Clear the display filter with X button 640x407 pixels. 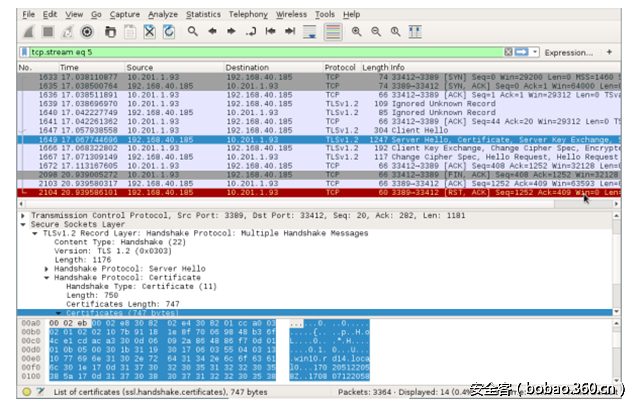pyautogui.click(x=507, y=52)
